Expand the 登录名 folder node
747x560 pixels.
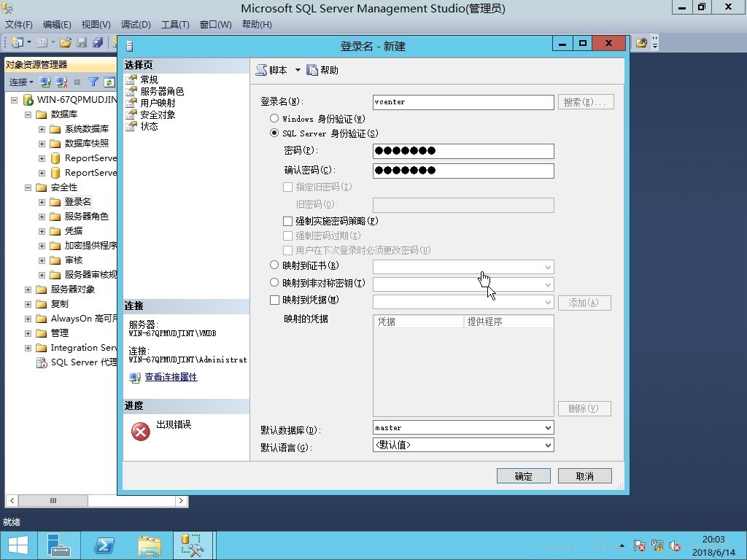pyautogui.click(x=42, y=203)
